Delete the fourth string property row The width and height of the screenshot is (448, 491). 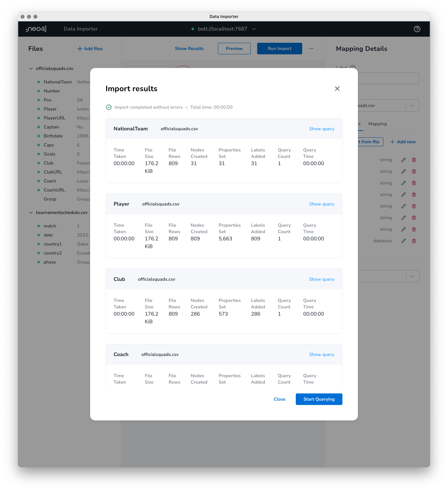[x=414, y=195]
